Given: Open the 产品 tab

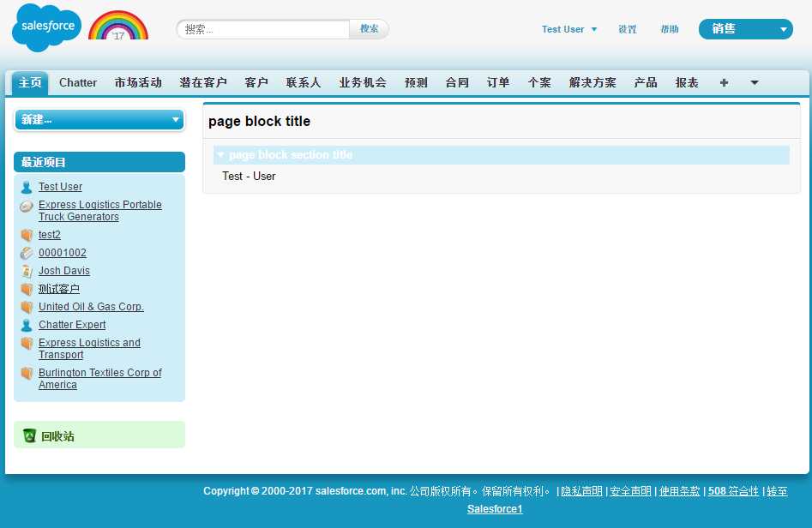Looking at the screenshot, I should click(x=646, y=83).
